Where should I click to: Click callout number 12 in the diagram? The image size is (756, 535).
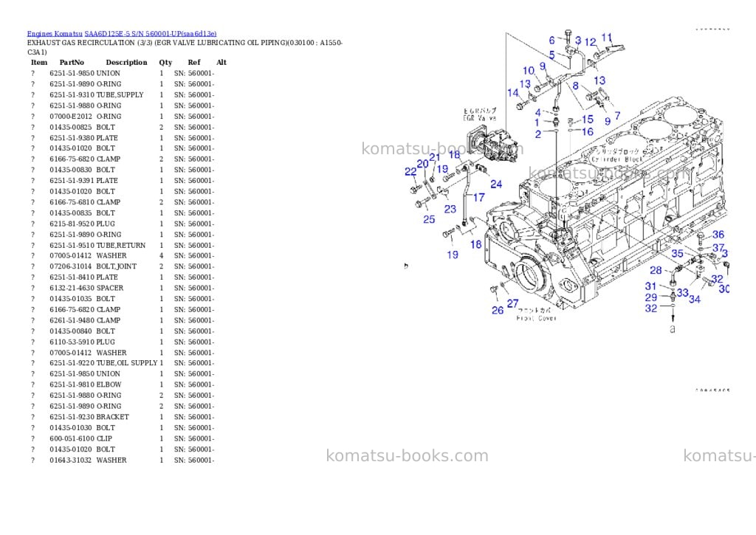point(590,42)
